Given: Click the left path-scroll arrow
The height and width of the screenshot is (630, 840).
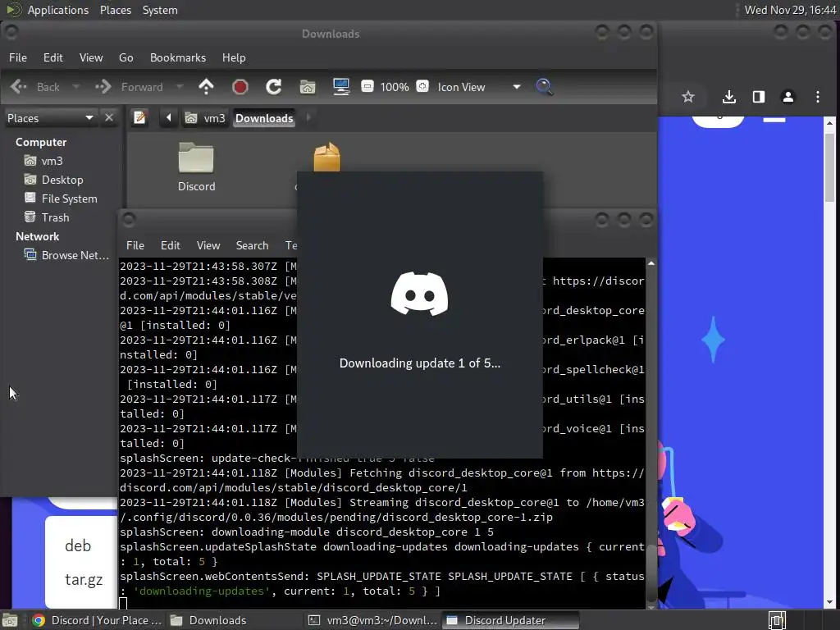Looking at the screenshot, I should tap(168, 117).
